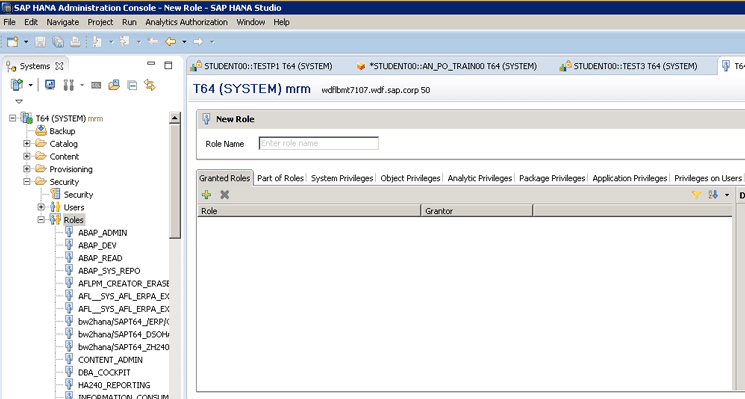This screenshot has width=745, height=399.
Task: Select the Backup tree item
Action: [x=62, y=131]
